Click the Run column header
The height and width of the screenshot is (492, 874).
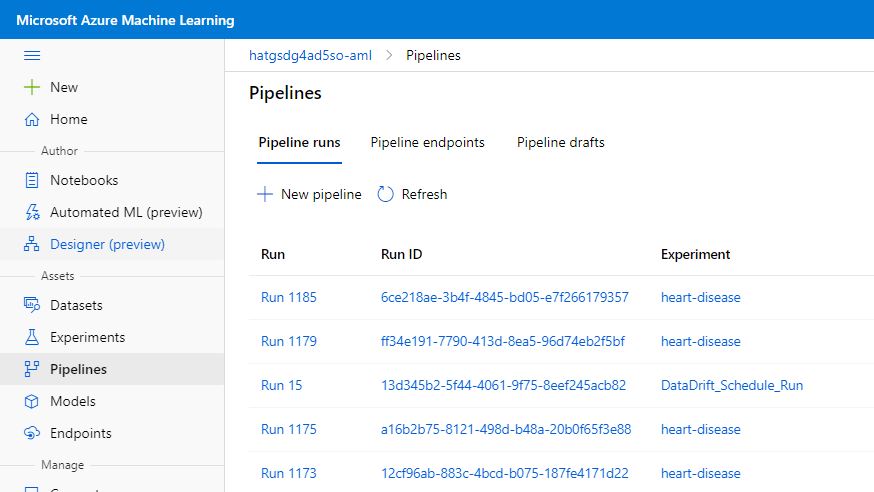pyautogui.click(x=273, y=254)
